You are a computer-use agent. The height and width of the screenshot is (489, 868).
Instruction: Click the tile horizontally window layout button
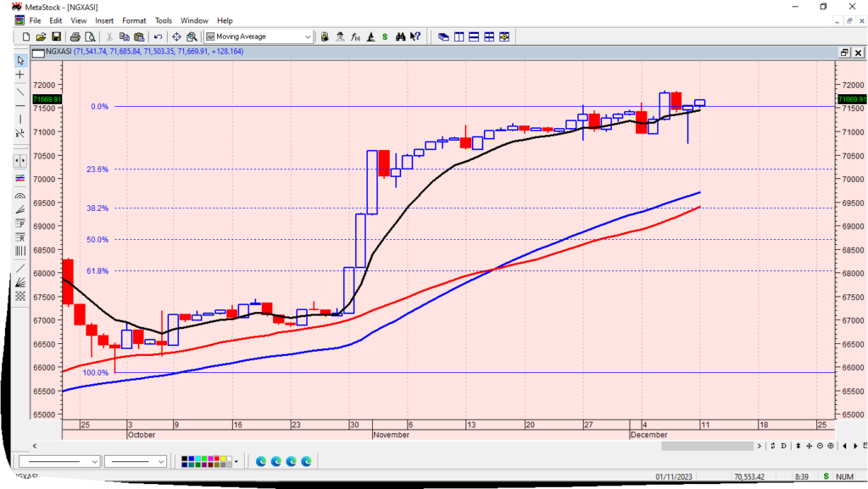click(474, 36)
